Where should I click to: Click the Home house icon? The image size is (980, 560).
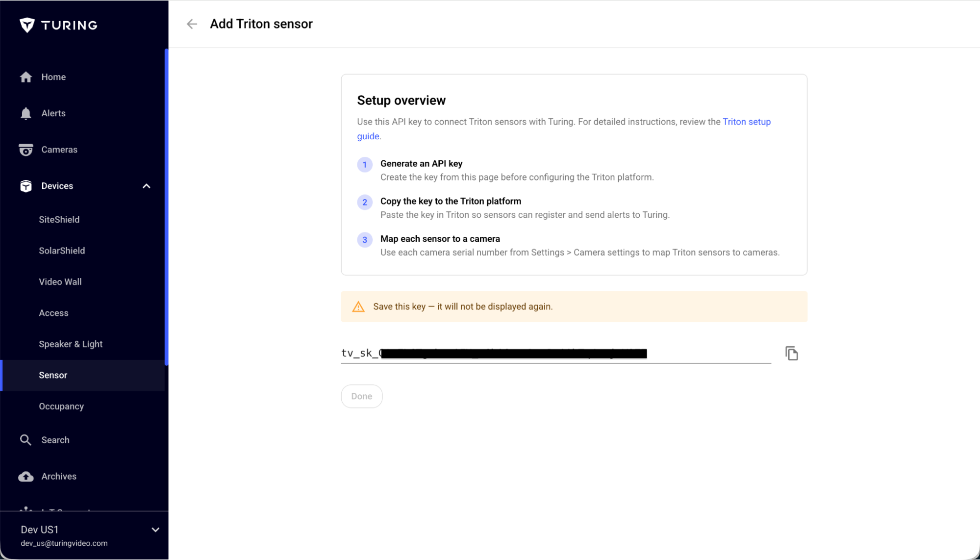[26, 77]
